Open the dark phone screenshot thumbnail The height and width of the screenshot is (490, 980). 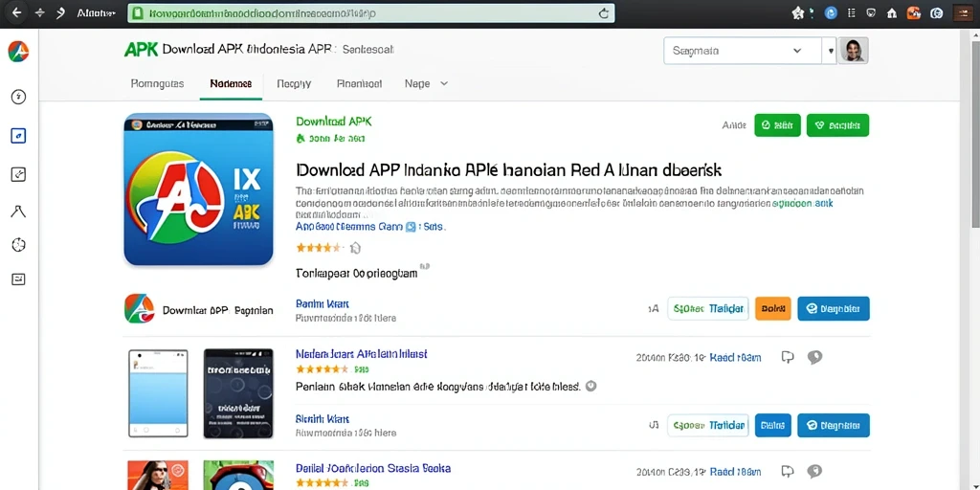coord(238,393)
